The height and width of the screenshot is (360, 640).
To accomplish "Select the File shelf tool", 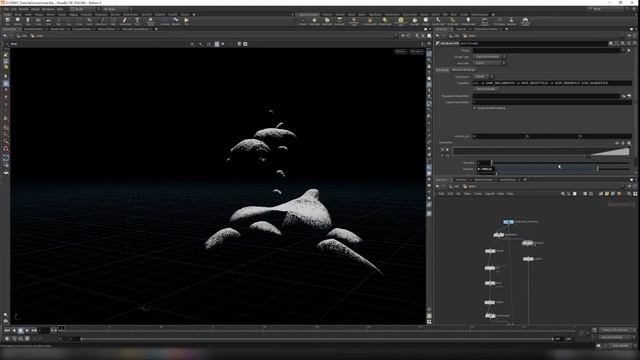I will coord(186,21).
